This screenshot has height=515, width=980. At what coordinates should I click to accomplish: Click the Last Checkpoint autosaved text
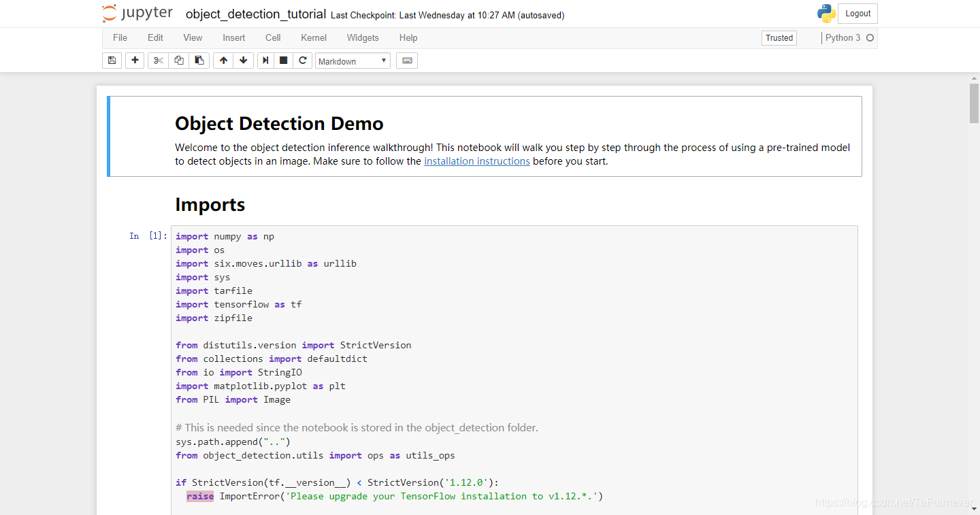click(447, 15)
